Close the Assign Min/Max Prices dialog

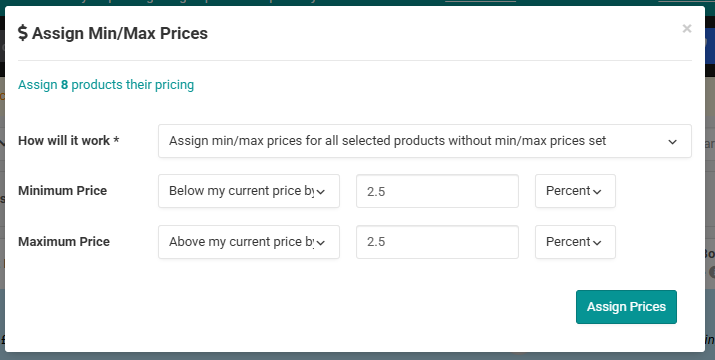tap(687, 29)
